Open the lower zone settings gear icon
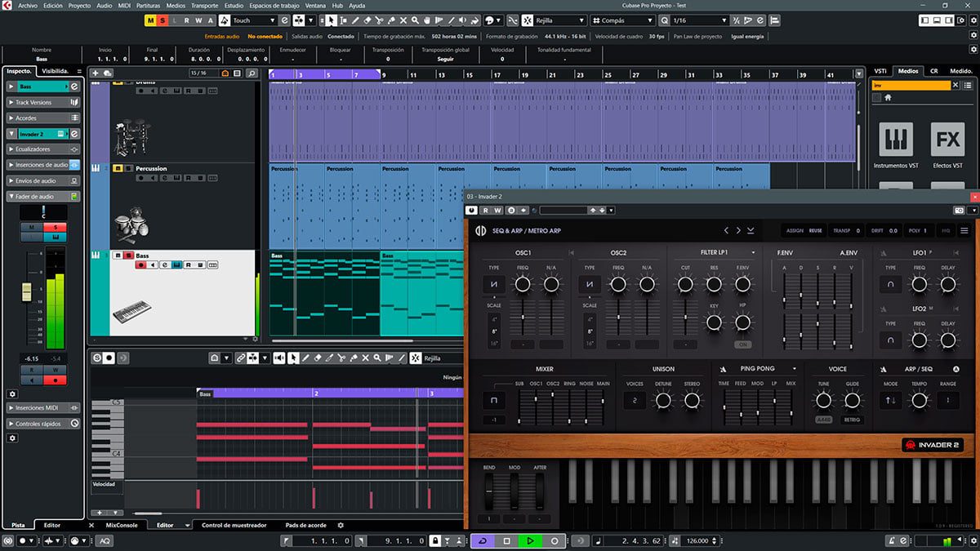980x551 pixels. (x=341, y=525)
